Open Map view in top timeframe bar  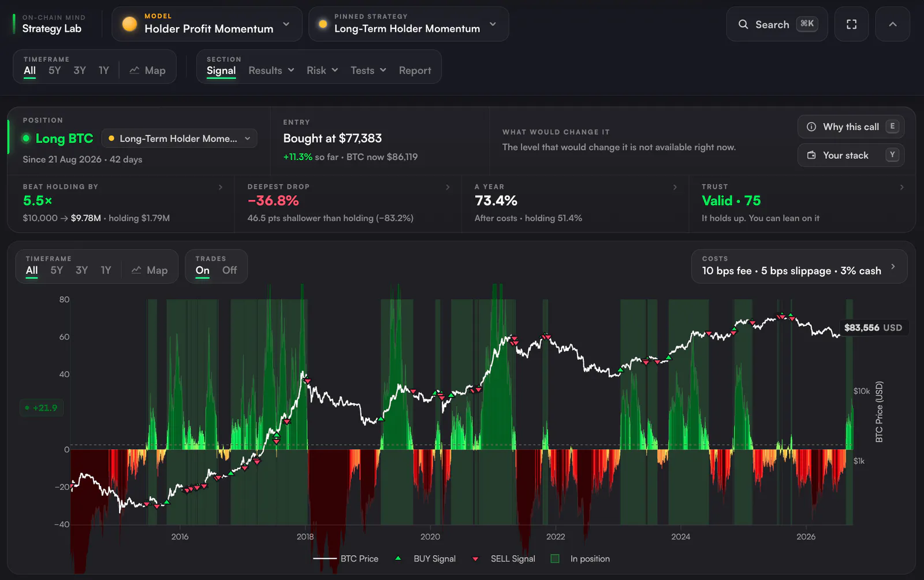coord(147,70)
